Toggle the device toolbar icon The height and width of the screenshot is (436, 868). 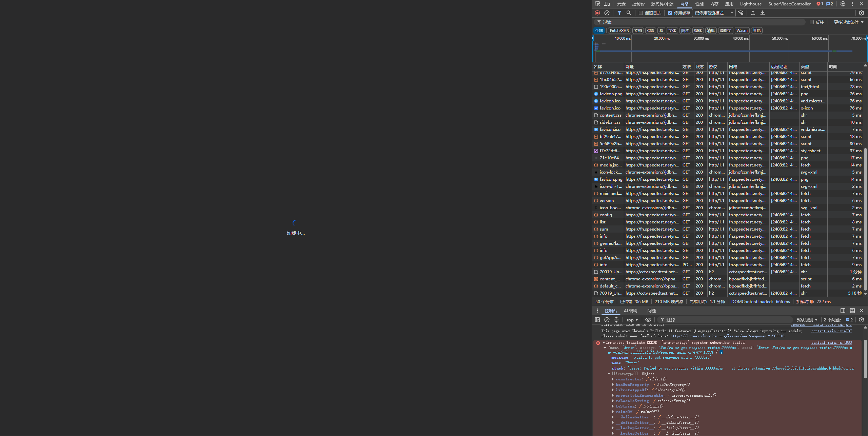[607, 4]
